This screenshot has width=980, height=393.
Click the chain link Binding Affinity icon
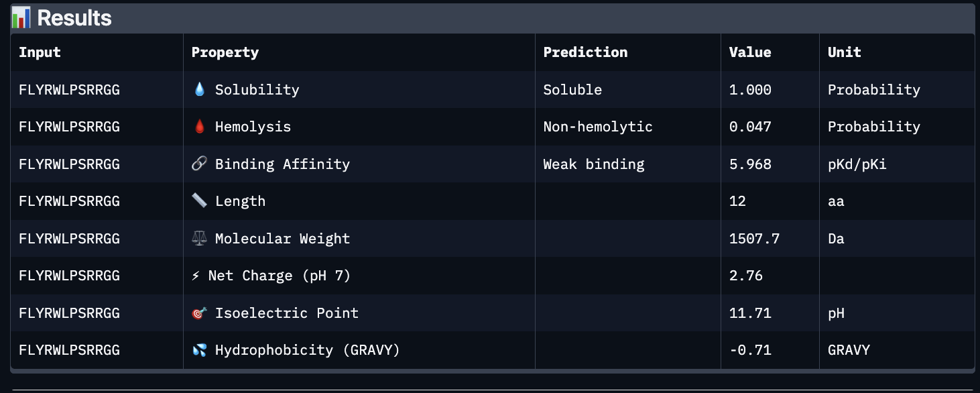tap(199, 164)
